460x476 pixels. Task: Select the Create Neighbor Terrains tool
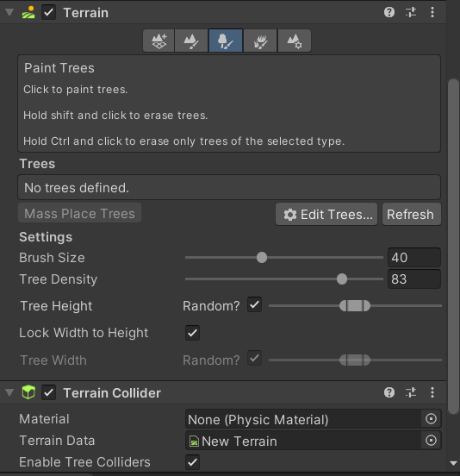(x=159, y=41)
